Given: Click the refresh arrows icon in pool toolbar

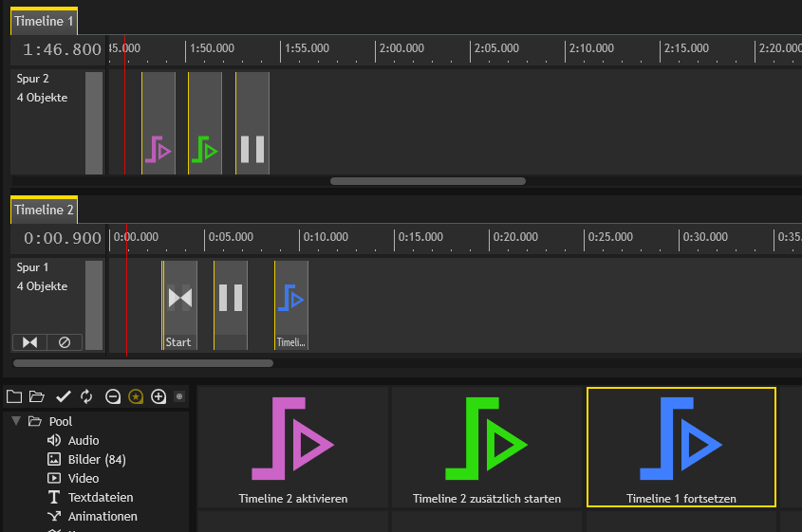Looking at the screenshot, I should (86, 396).
